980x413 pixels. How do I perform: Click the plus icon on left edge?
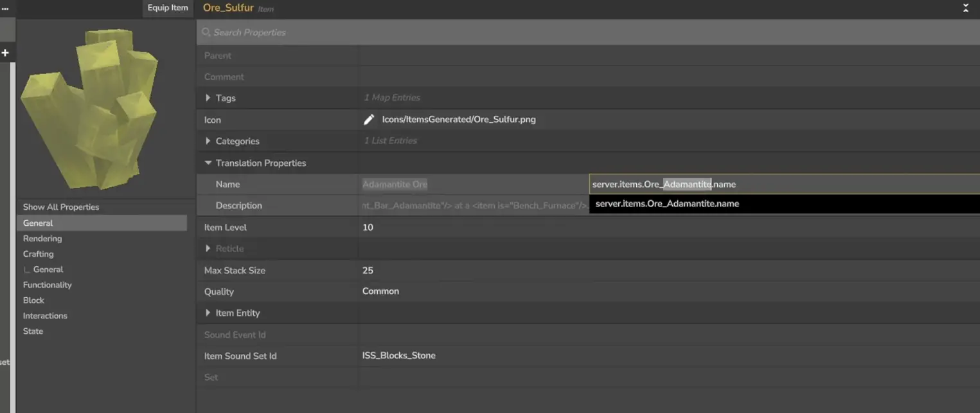pos(5,53)
